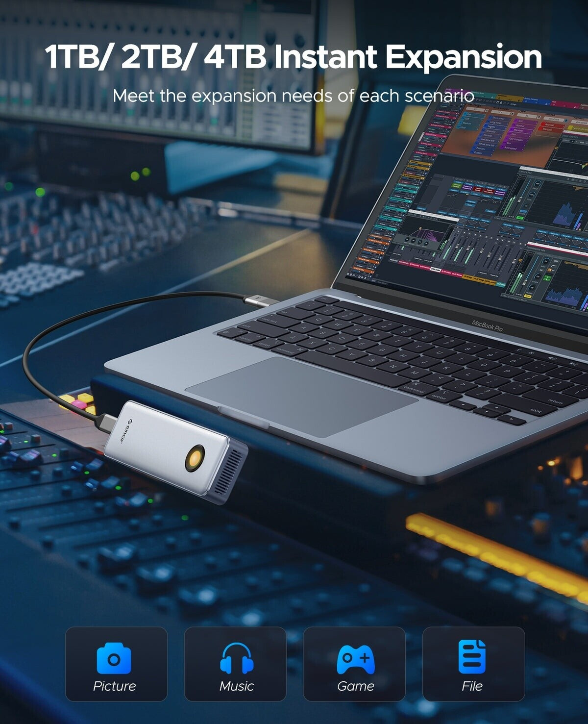Screen dimensions: 588x724
Task: Click the blue File document icon
Action: click(472, 656)
